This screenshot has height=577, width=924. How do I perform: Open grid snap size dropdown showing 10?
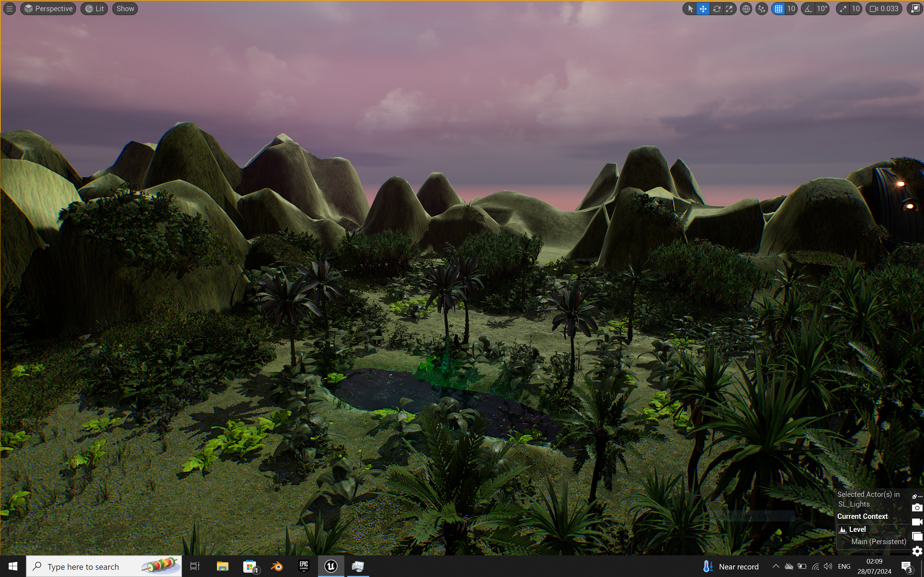click(791, 9)
